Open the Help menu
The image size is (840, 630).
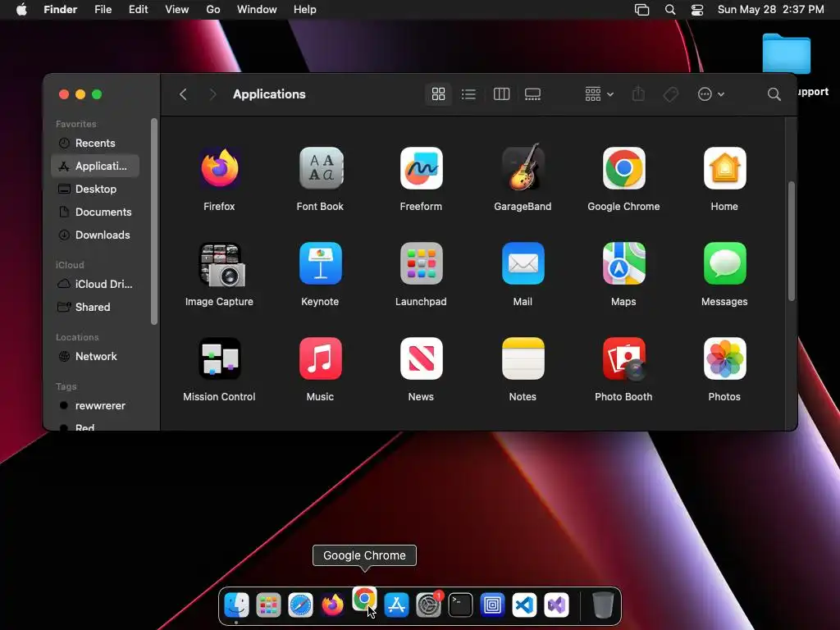(305, 10)
